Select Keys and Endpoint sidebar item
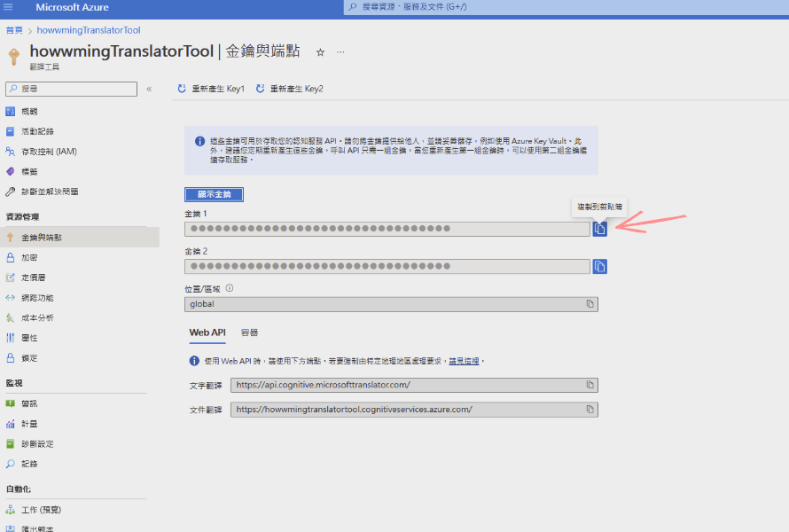This screenshot has height=532, width=789. 80,237
